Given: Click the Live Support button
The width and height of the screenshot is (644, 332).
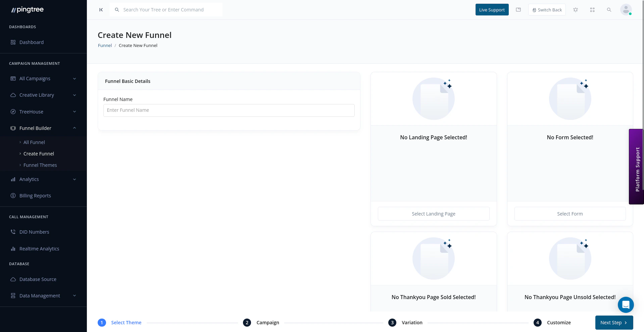Looking at the screenshot, I should (x=492, y=10).
